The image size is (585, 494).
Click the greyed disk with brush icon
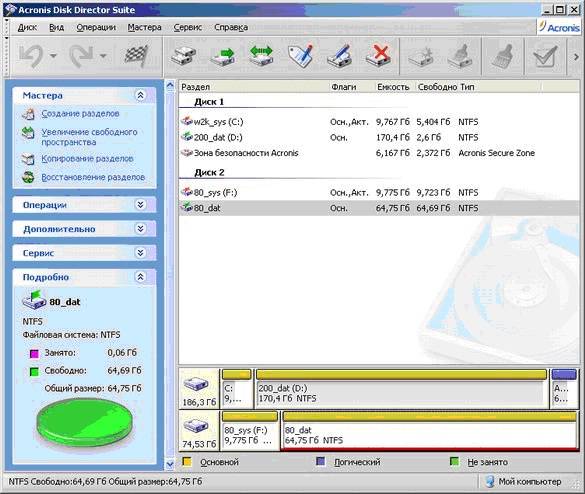point(460,56)
